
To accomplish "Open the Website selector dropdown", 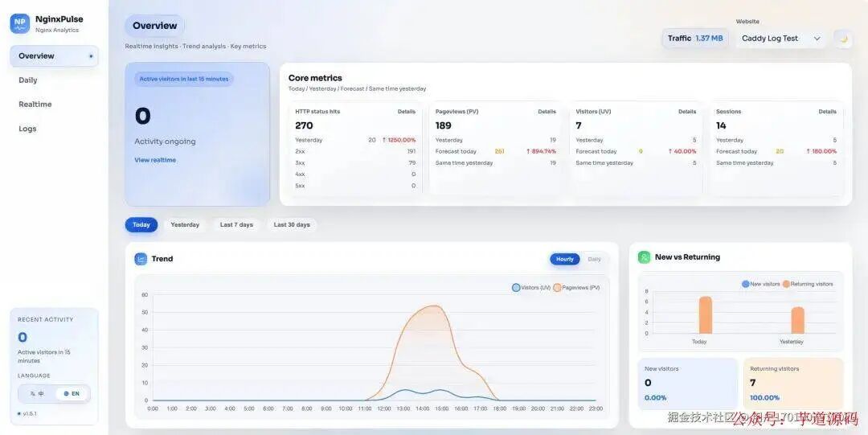I will [780, 39].
